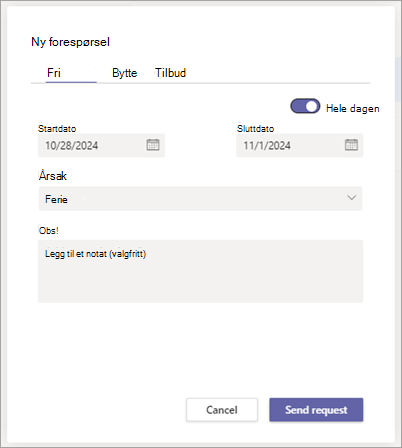Click the scrollbar on the dialog's right edge
This screenshot has width=402, height=448.
(x=398, y=80)
